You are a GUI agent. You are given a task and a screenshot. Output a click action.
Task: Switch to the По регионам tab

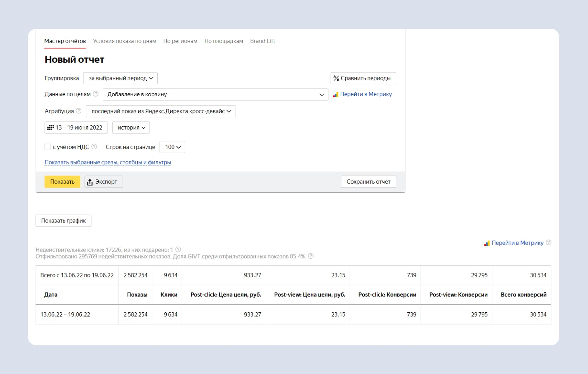tap(180, 41)
